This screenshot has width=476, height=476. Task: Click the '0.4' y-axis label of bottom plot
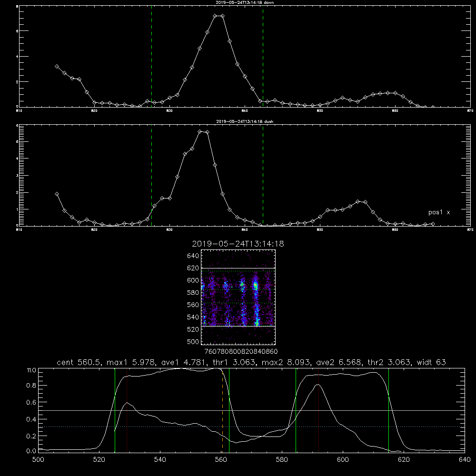tap(31, 419)
